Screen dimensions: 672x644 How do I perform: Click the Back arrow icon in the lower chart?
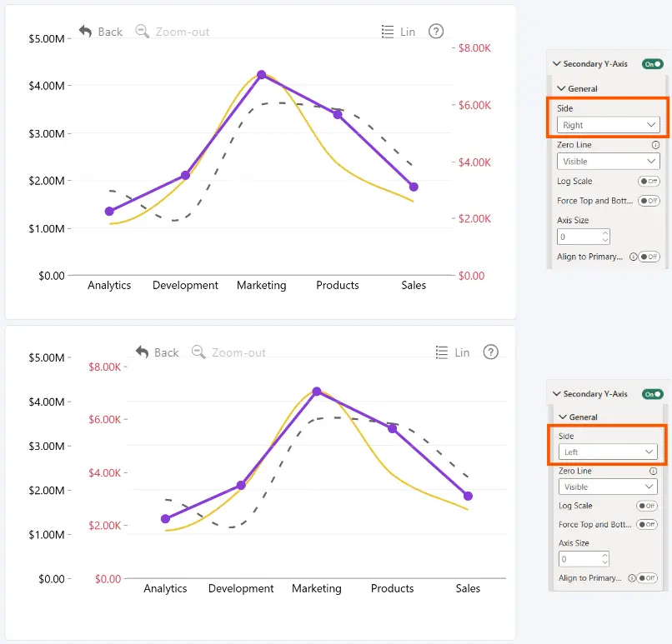[142, 352]
